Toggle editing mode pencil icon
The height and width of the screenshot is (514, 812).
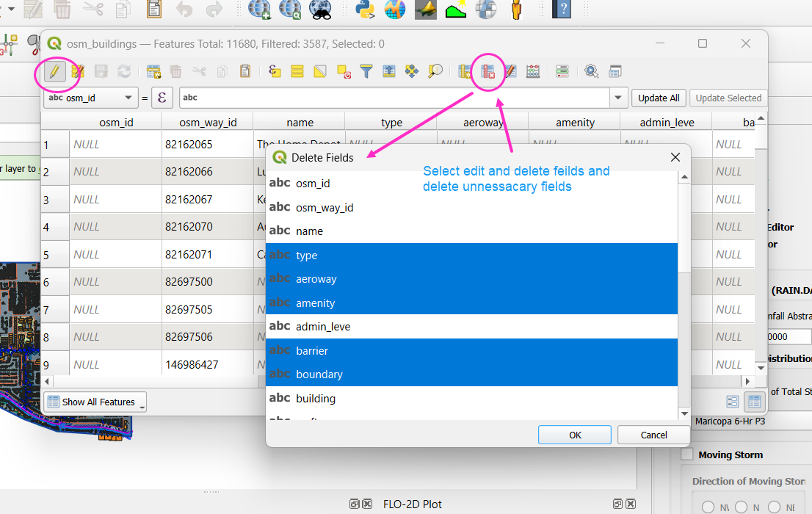click(x=54, y=71)
